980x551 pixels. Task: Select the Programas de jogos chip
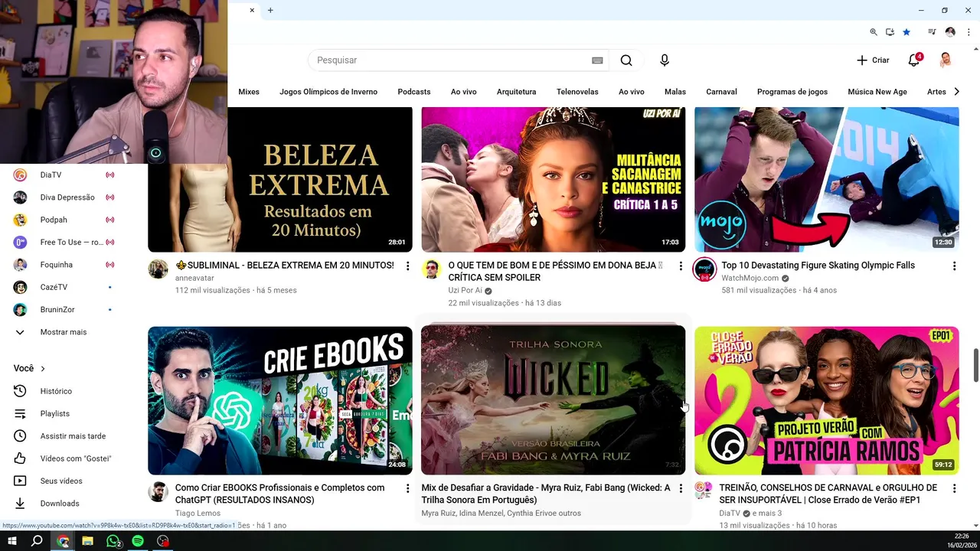[792, 92]
